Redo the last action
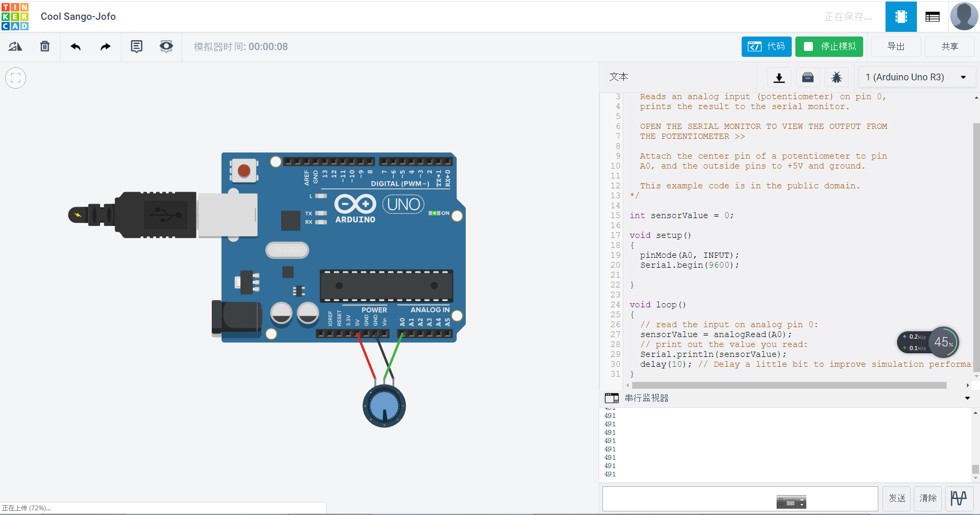 click(105, 46)
